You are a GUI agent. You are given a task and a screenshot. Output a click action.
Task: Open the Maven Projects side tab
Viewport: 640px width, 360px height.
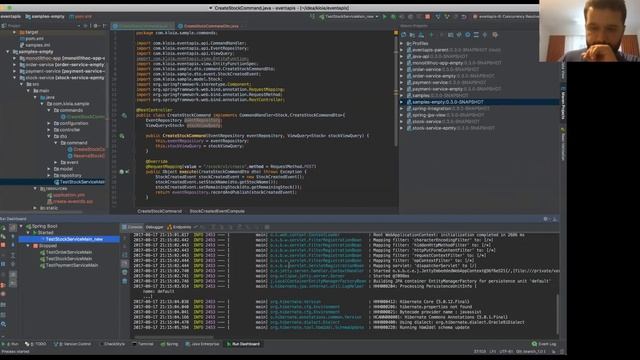click(563, 102)
